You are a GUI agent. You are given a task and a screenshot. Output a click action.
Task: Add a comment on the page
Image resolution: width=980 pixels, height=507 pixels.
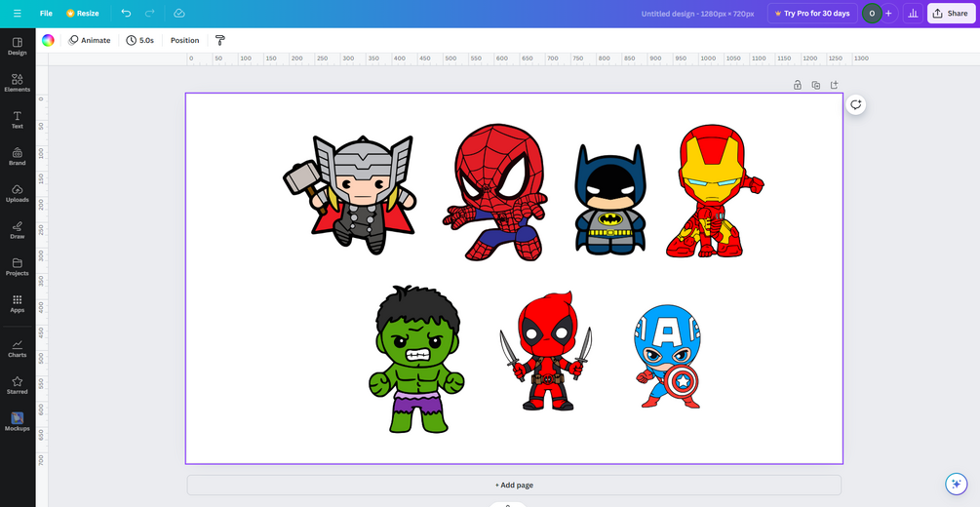(x=856, y=104)
